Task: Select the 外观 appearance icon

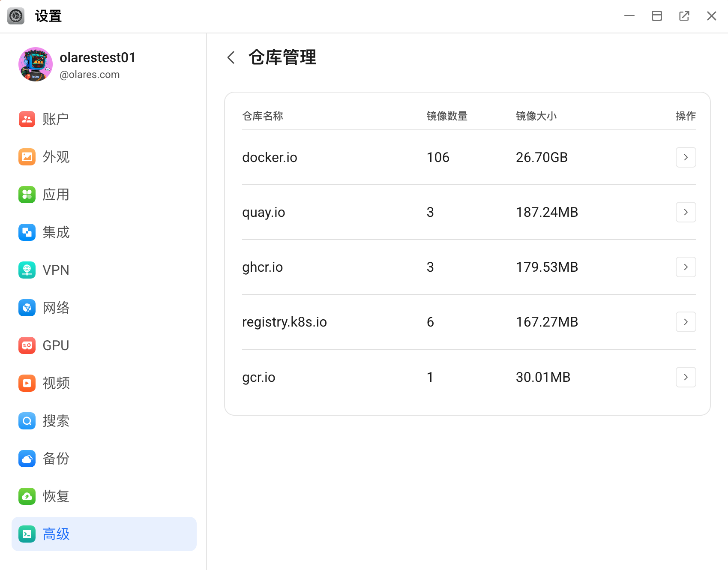Action: [x=27, y=157]
